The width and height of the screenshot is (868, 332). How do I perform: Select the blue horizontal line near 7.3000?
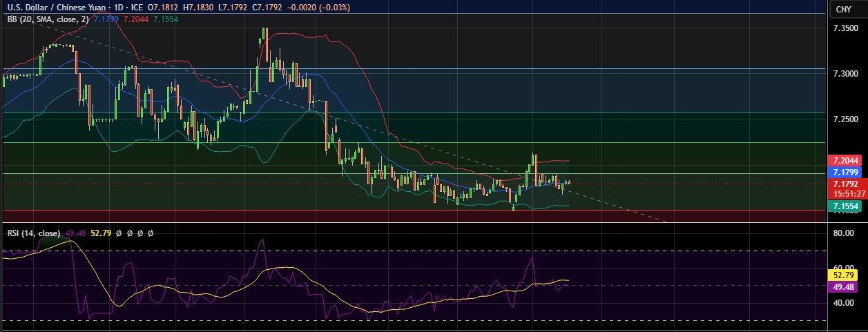[x=414, y=69]
